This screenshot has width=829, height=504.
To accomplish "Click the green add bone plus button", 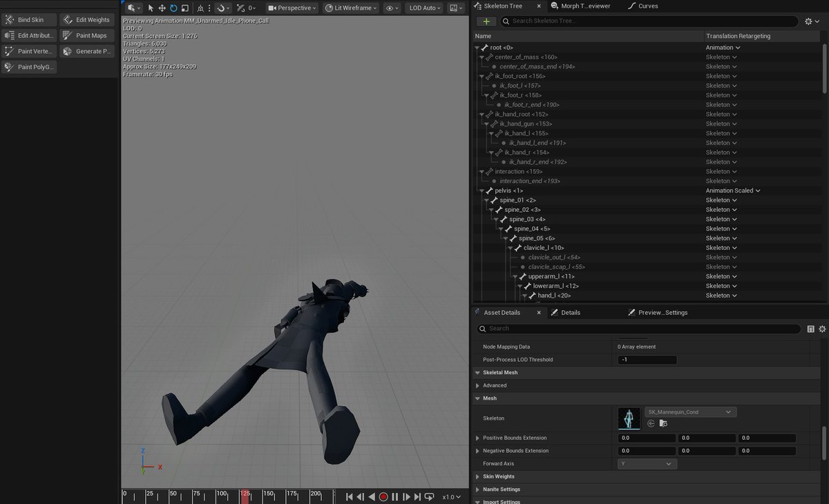I will [486, 21].
